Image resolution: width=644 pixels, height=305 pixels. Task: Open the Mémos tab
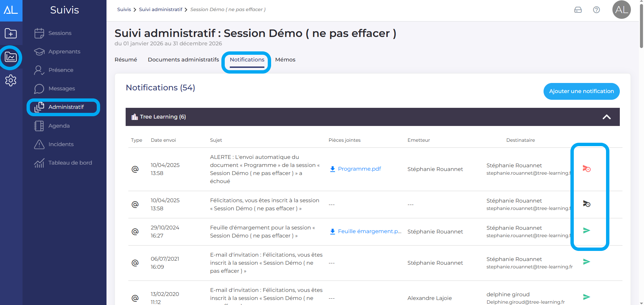click(285, 59)
